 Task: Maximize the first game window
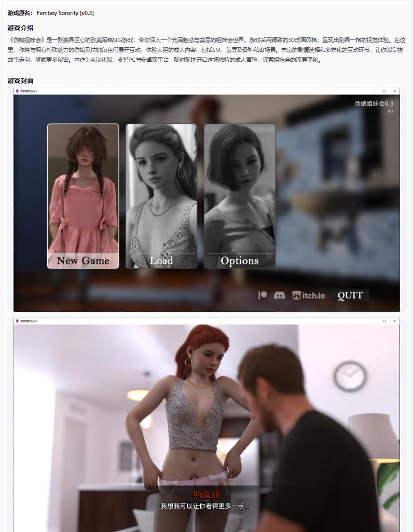[384, 91]
